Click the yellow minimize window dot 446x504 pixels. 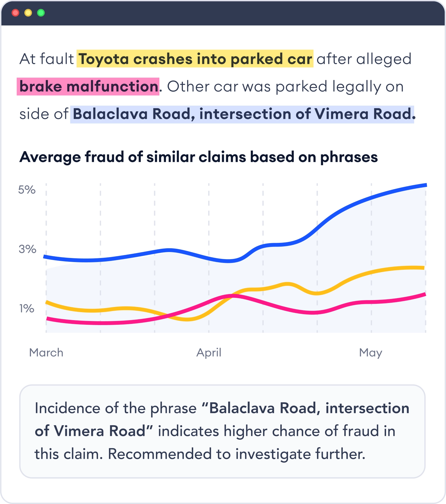pos(28,13)
